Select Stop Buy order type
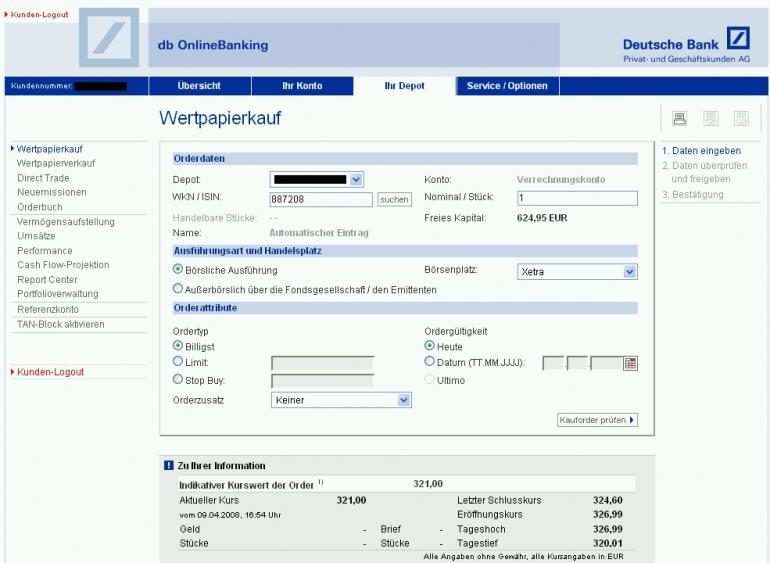This screenshot has height=563, width=770. point(178,379)
